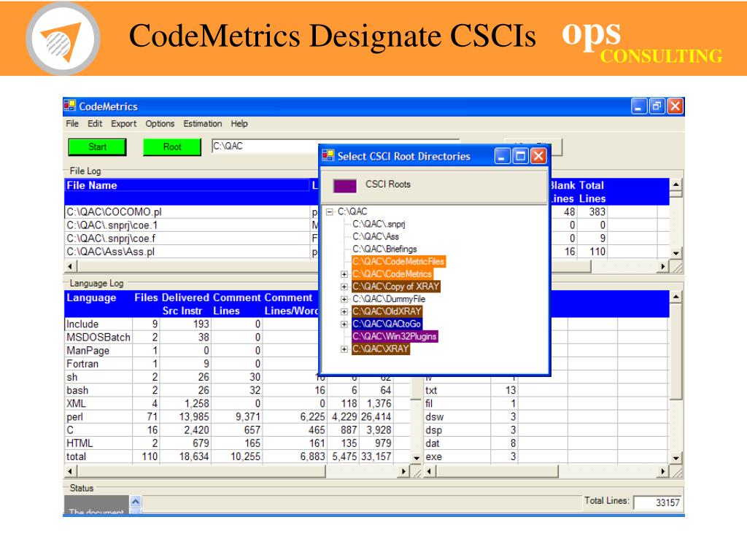Click the File Name column header
The height and width of the screenshot is (560, 747).
(x=187, y=192)
